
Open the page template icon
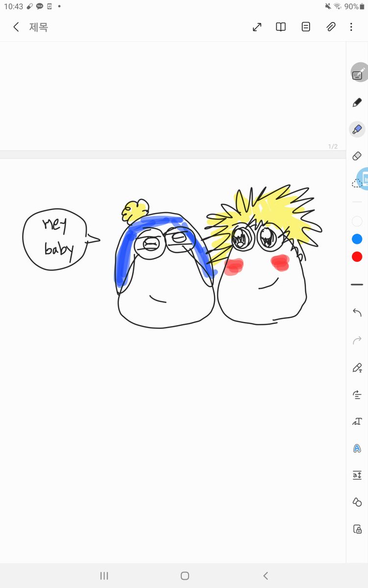click(x=306, y=27)
